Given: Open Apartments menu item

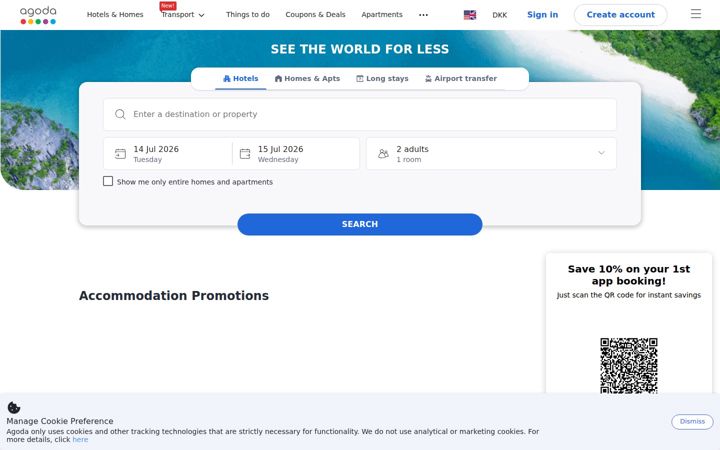Looking at the screenshot, I should click(x=382, y=15).
